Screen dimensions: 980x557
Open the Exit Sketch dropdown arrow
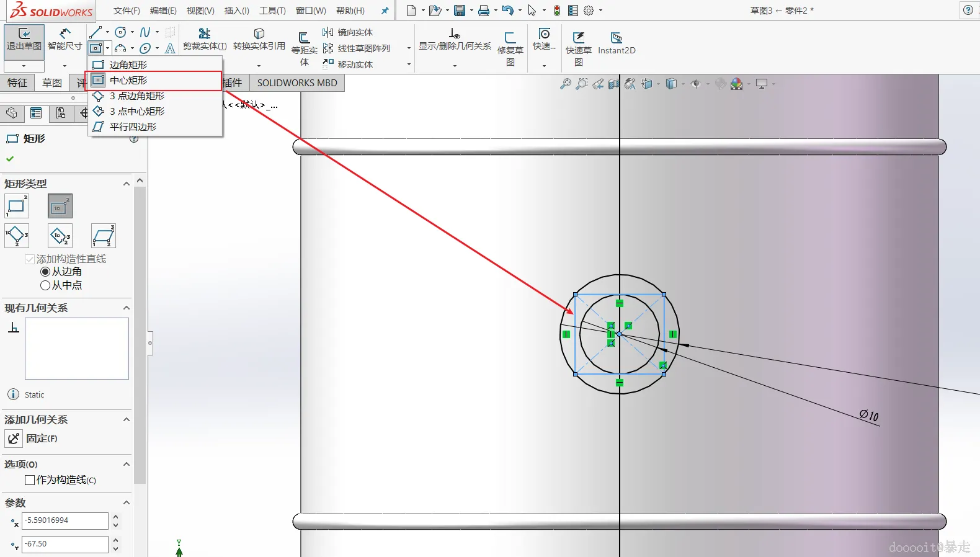click(24, 65)
